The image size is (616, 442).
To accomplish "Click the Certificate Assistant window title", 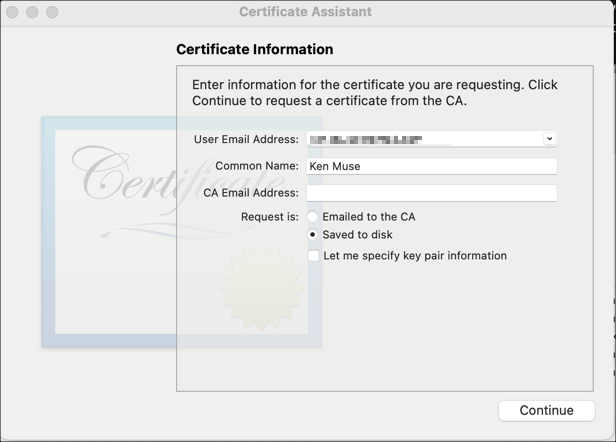I will click(x=305, y=12).
